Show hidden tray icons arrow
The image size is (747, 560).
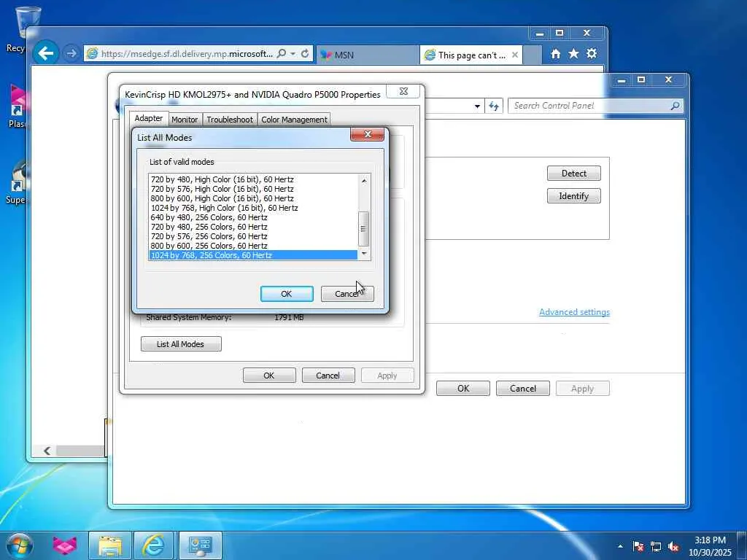[620, 546]
